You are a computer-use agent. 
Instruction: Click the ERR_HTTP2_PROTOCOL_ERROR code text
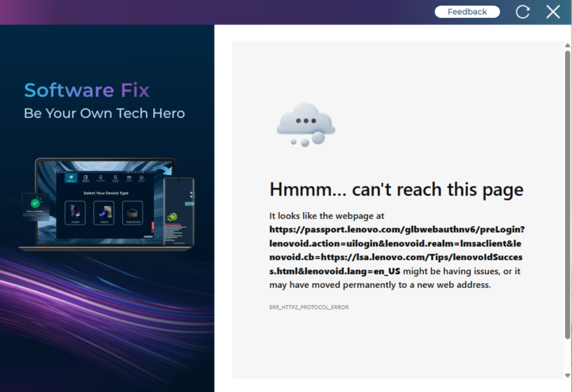(308, 307)
